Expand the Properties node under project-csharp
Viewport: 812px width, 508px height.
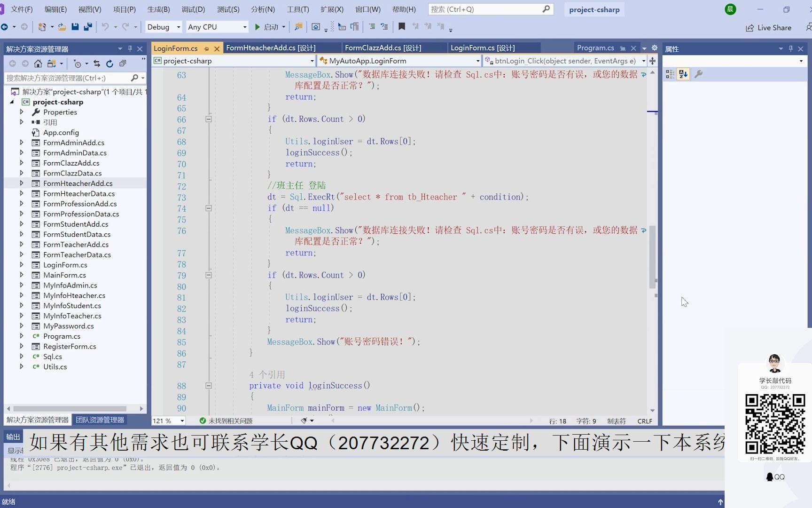coord(22,112)
